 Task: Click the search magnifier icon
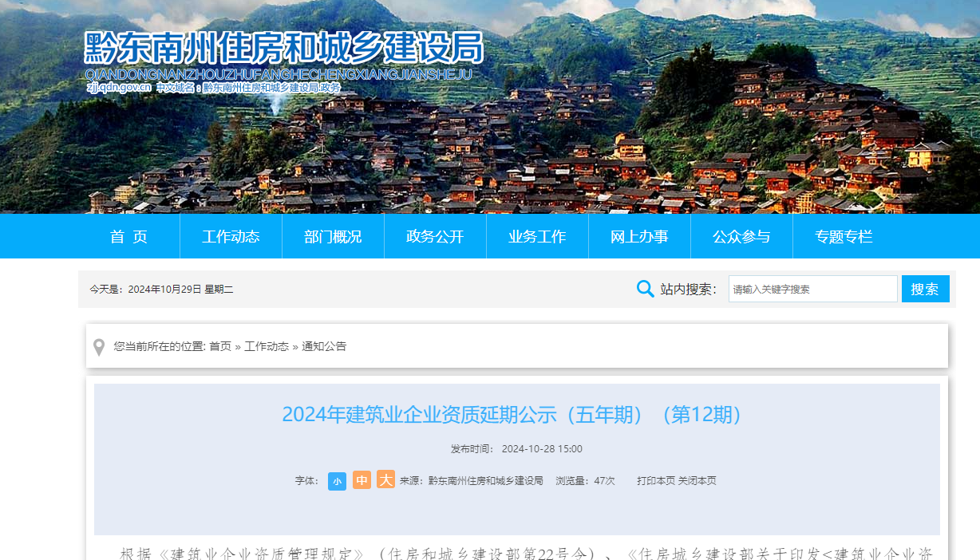pos(645,289)
